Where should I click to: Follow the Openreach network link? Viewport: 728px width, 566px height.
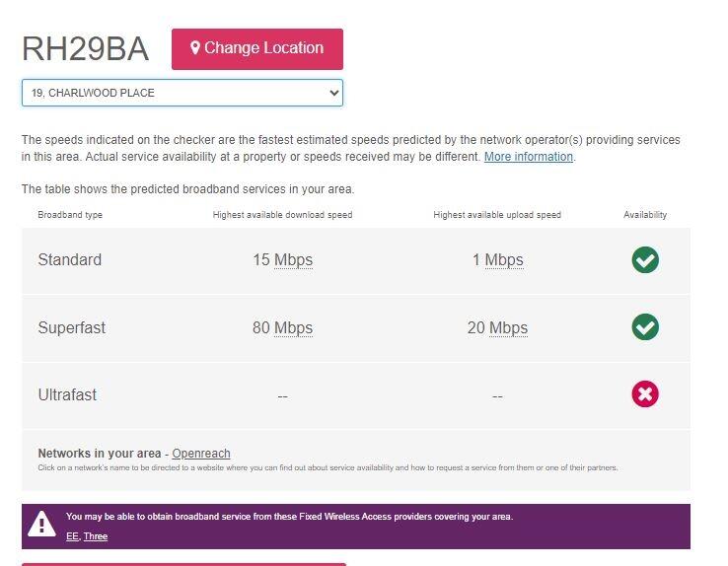(201, 454)
